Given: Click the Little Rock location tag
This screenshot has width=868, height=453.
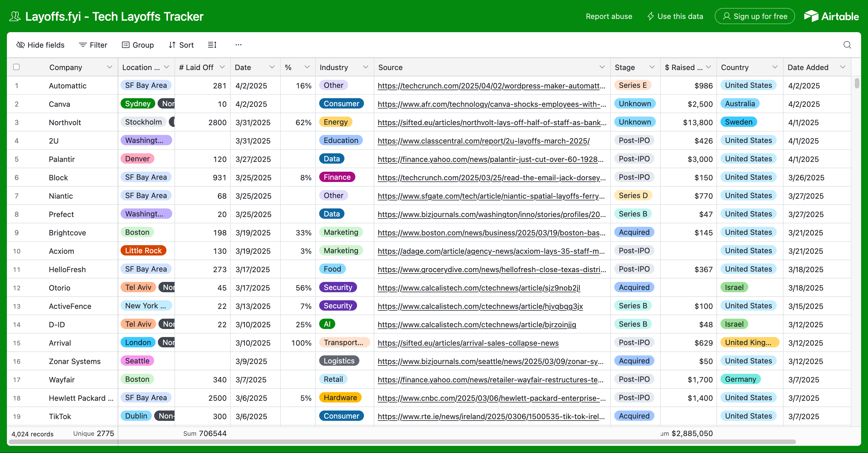Looking at the screenshot, I should 143,250.
